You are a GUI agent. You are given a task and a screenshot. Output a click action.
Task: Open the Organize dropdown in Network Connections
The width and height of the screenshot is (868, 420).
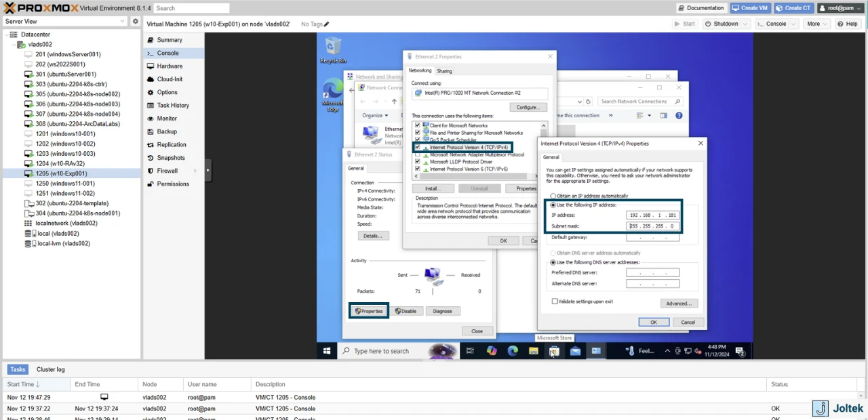pos(375,116)
